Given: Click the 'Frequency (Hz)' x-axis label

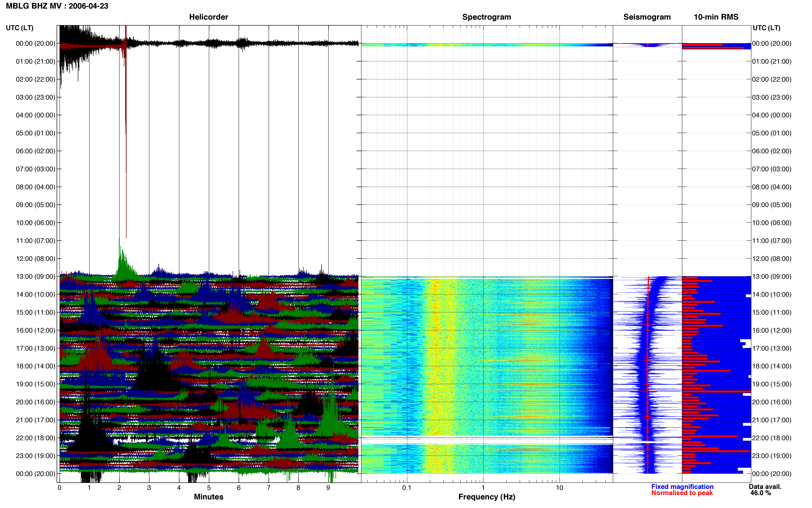Looking at the screenshot, I should 487,497.
